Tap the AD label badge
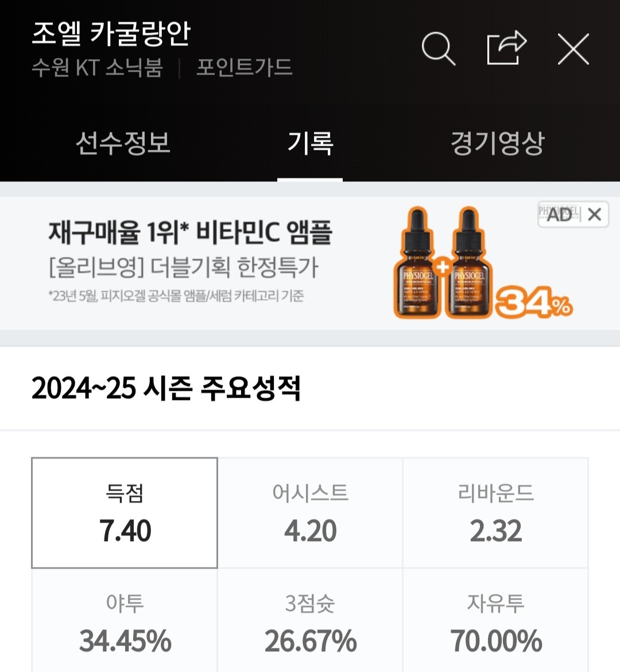Image resolution: width=620 pixels, height=672 pixels. coord(560,215)
